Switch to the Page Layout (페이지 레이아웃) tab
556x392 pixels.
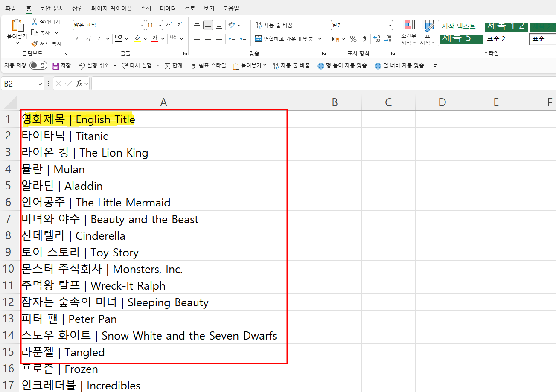112,8
